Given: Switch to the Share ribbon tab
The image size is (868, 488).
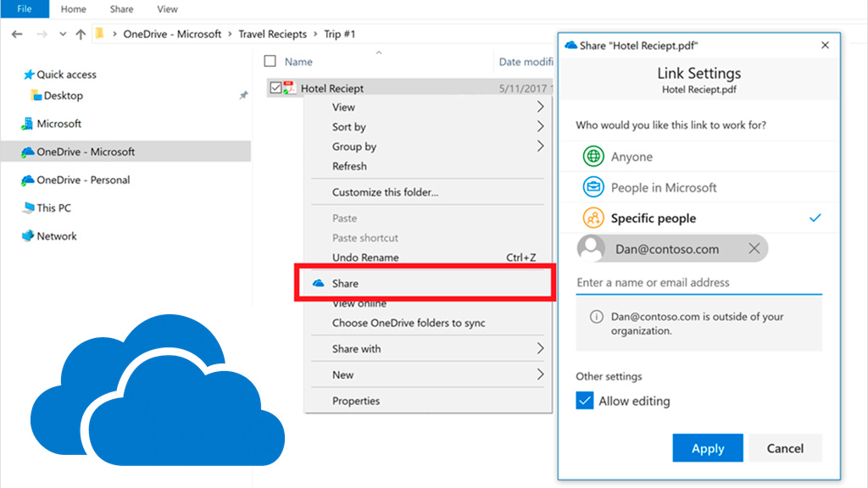Looking at the screenshot, I should 121,8.
